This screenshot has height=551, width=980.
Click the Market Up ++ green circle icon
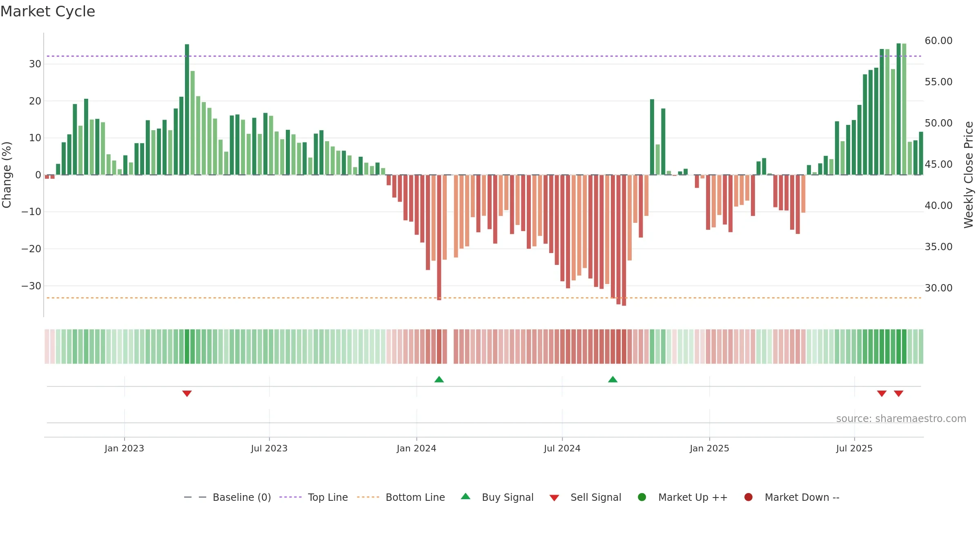[x=642, y=497]
